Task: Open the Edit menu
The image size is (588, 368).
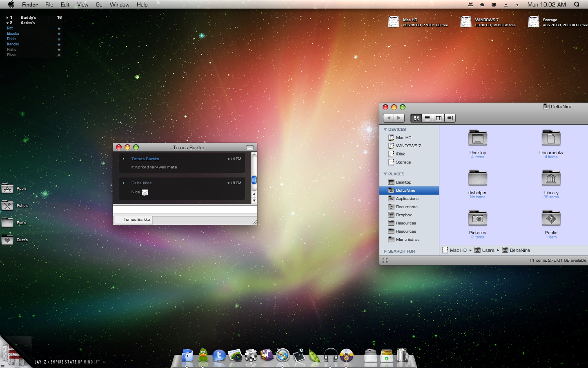Action: click(x=65, y=4)
